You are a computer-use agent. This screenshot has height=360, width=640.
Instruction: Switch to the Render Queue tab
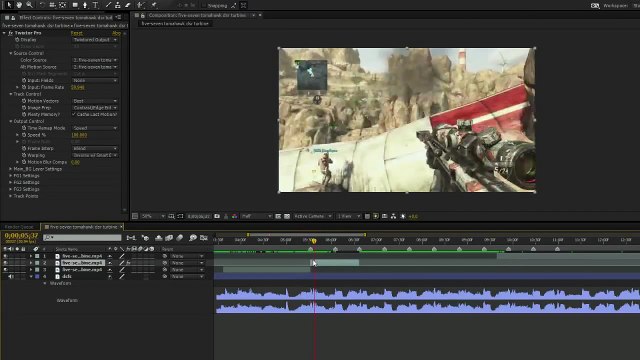point(19,227)
